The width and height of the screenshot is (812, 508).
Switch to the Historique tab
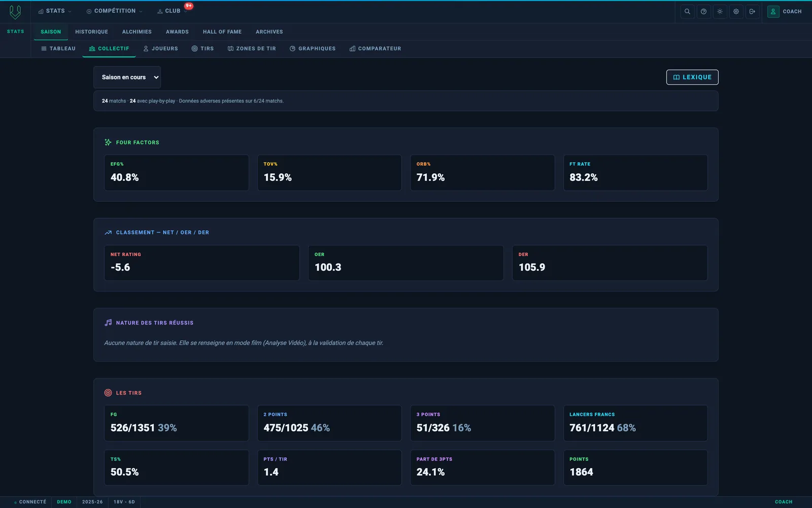pos(91,31)
